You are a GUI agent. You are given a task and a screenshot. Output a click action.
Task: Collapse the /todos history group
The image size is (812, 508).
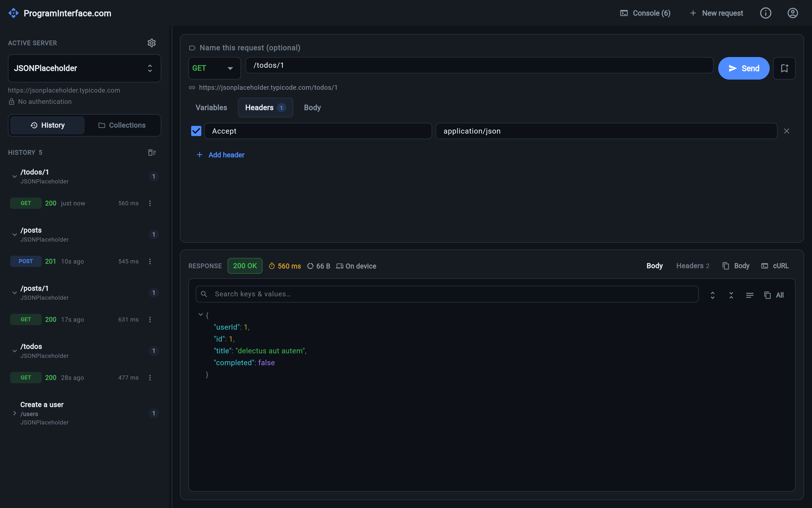tap(14, 351)
